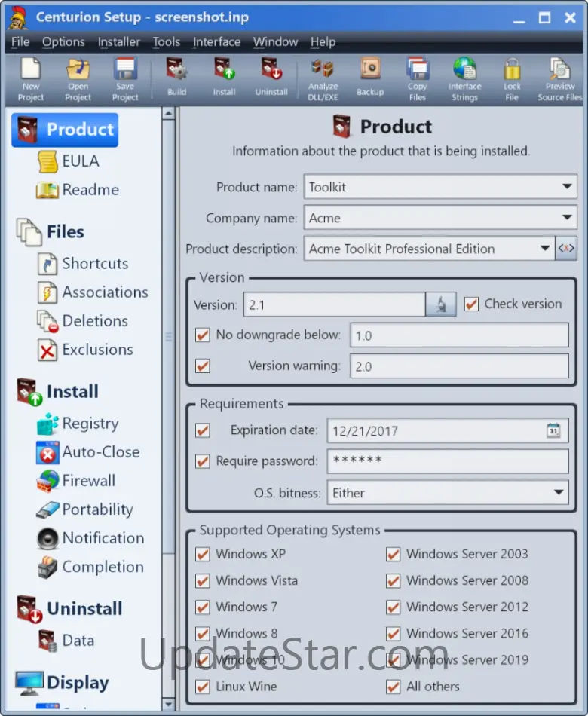The height and width of the screenshot is (716, 588).
Task: Click the variable insert button beside description
Action: [566, 249]
